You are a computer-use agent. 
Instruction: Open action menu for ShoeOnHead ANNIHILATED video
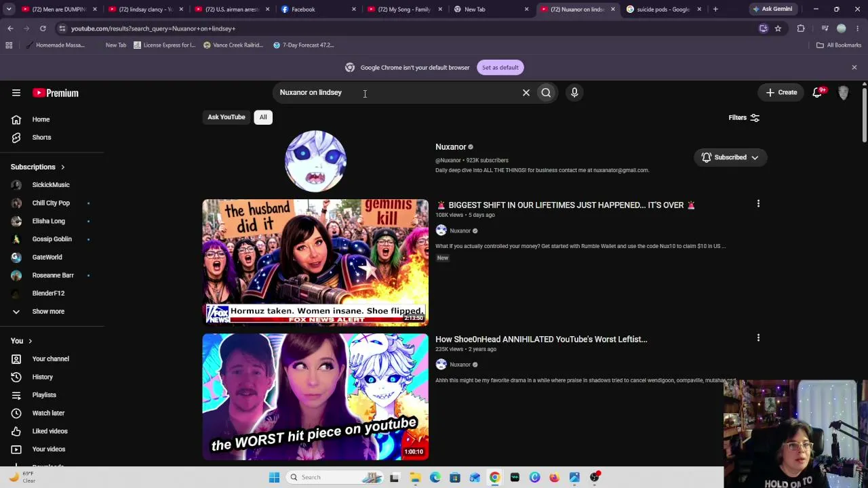point(758,338)
